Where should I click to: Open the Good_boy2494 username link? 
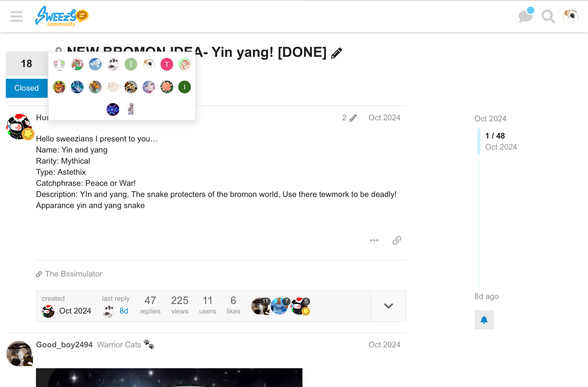point(64,345)
